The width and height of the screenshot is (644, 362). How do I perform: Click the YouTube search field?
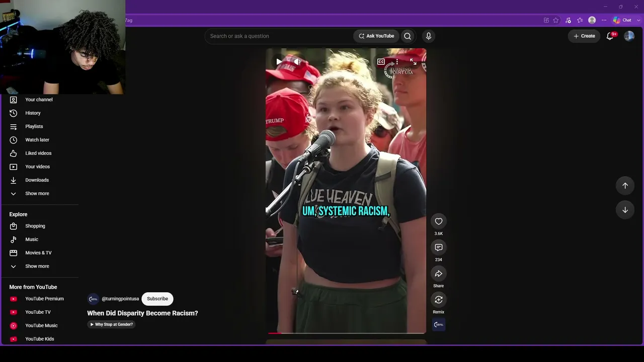pyautogui.click(x=279, y=36)
